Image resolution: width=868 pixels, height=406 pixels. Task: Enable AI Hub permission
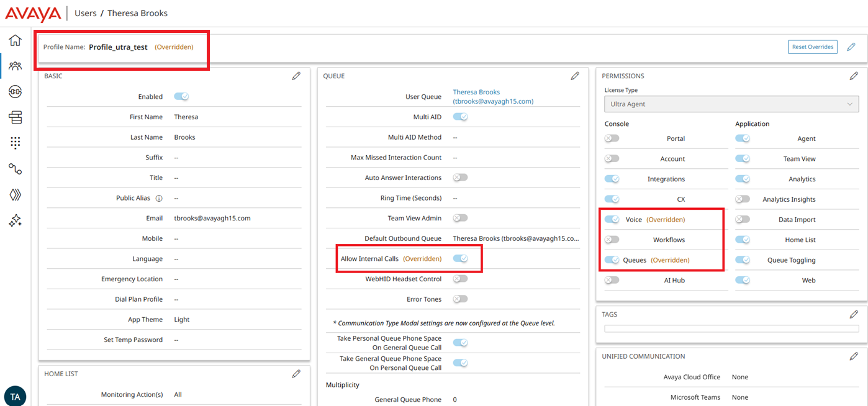tap(612, 280)
